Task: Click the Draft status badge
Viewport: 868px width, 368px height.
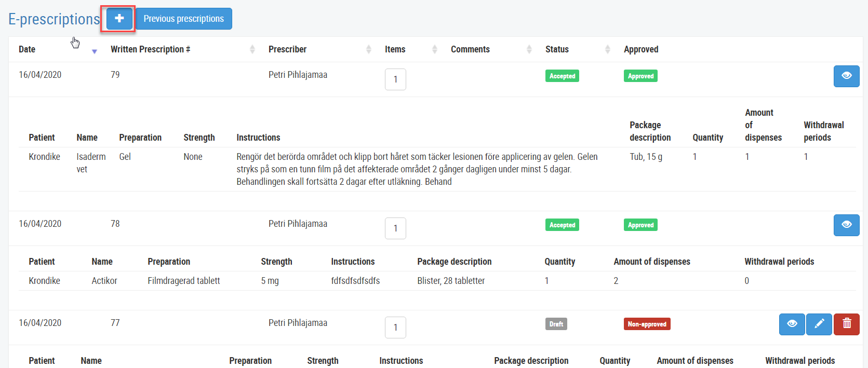Action: [x=556, y=324]
